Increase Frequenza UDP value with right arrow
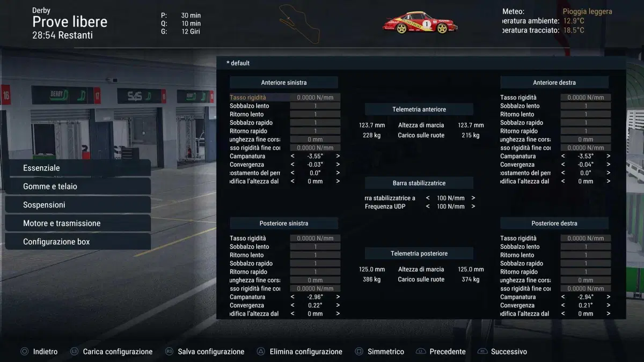This screenshot has height=362, width=644. [473, 206]
